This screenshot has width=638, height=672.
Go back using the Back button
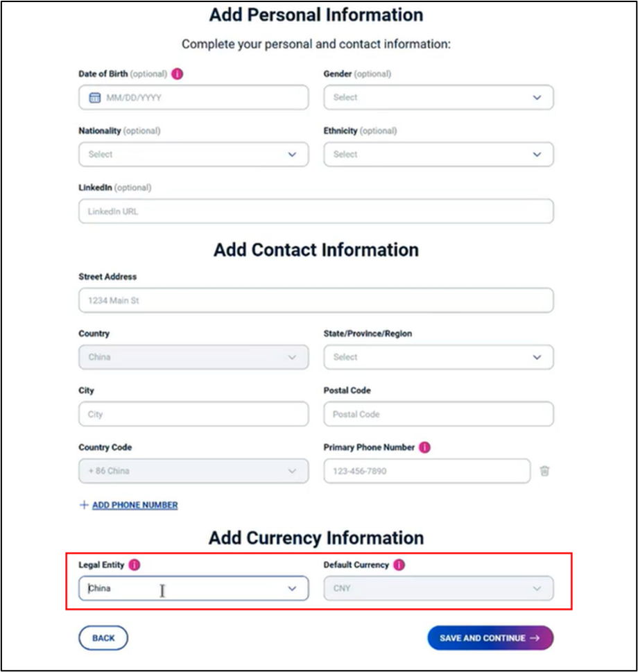103,638
